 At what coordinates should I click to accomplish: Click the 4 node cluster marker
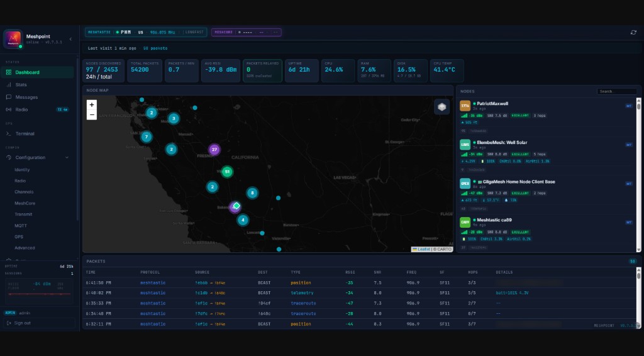[243, 220]
